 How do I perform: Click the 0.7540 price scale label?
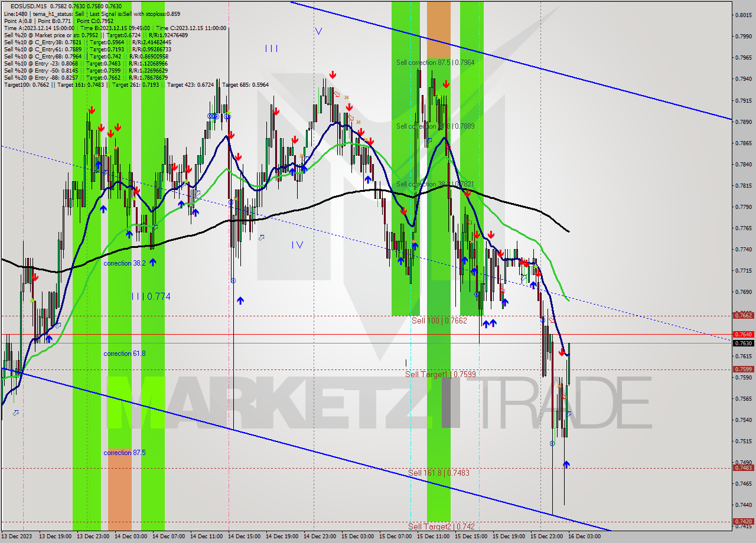point(744,420)
